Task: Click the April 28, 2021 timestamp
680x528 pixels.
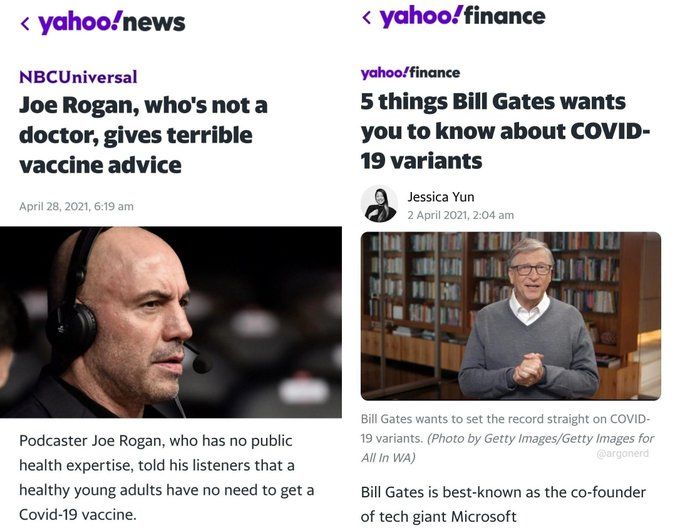Action: click(76, 206)
